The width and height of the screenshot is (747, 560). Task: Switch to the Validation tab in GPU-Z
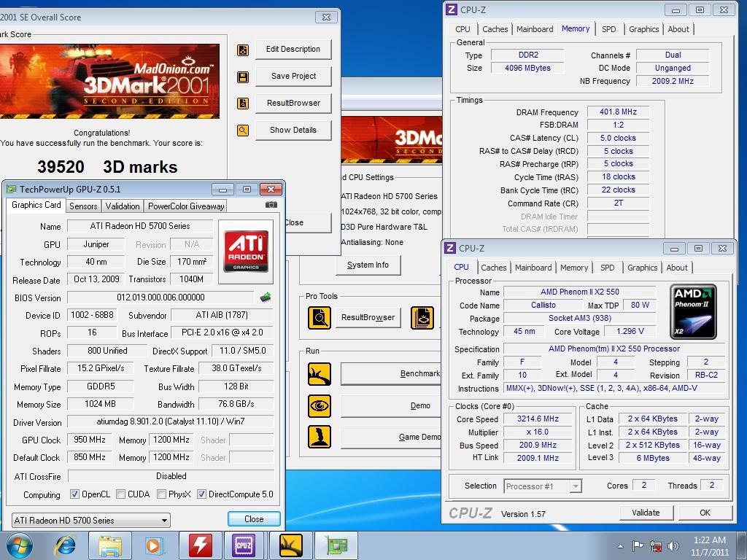[123, 206]
